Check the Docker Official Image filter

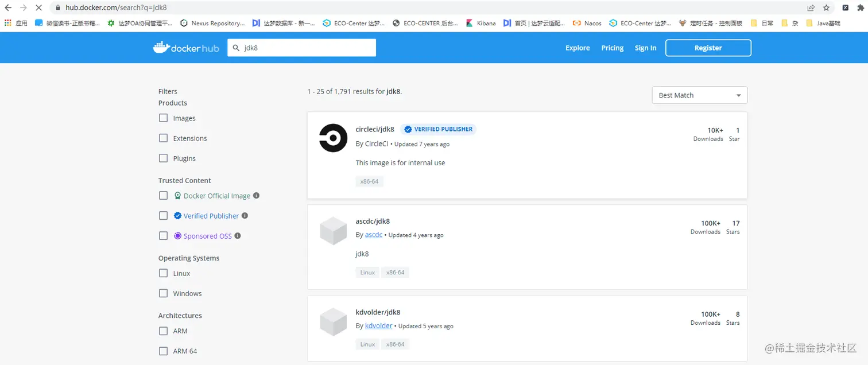point(164,196)
